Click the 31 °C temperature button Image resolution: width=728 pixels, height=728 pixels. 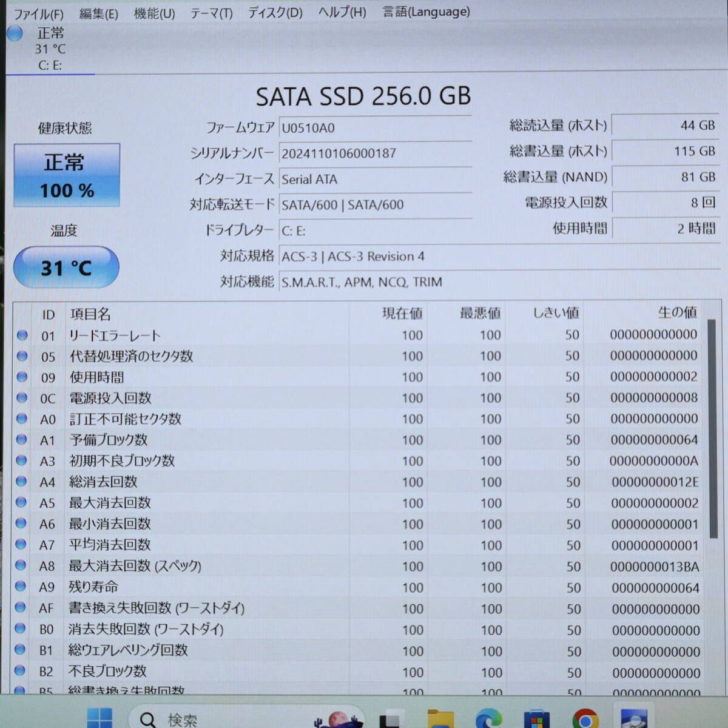click(x=66, y=267)
